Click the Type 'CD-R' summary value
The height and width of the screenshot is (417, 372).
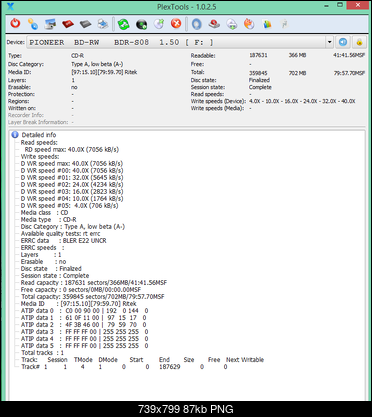point(77,56)
